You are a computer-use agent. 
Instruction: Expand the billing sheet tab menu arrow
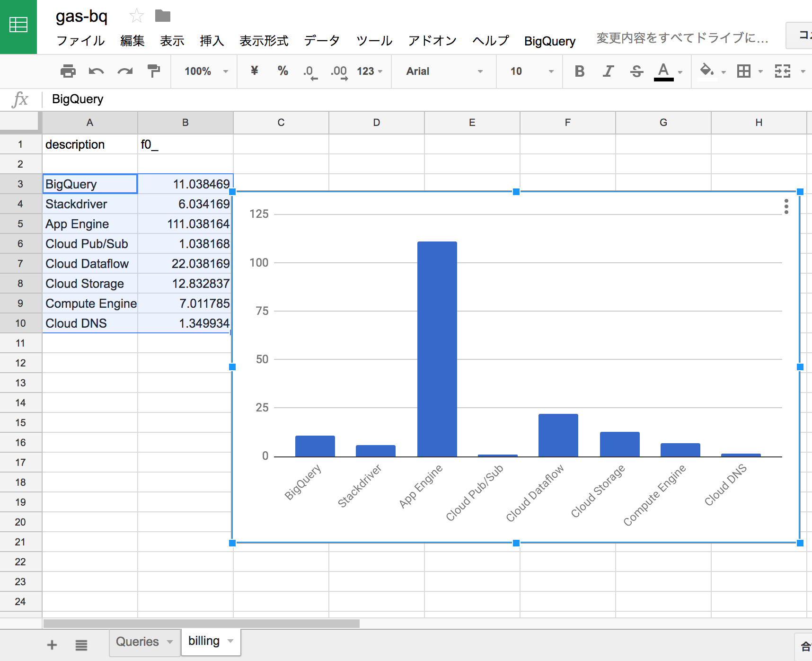[230, 641]
